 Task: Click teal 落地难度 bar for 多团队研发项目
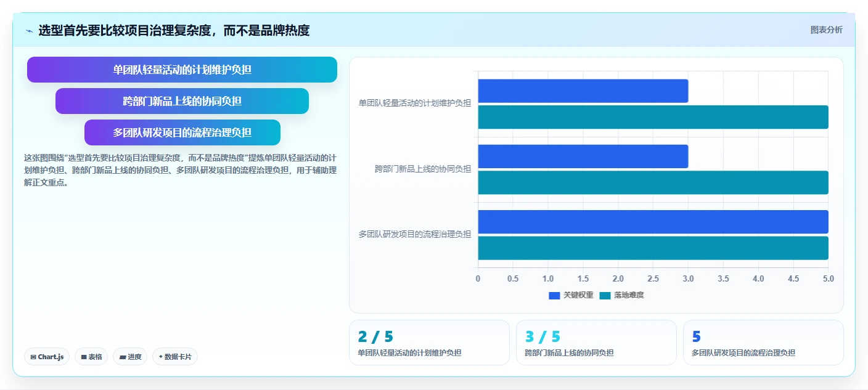click(x=653, y=248)
